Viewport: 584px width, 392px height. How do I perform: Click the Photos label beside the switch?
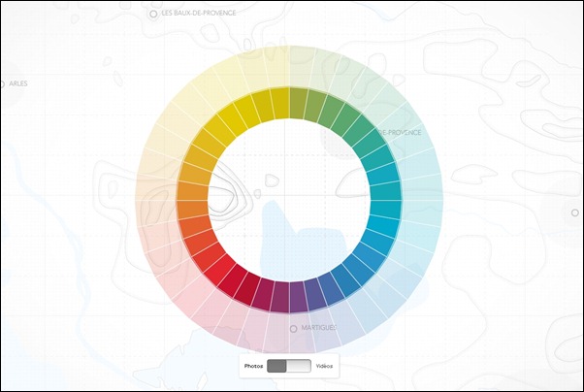coord(253,367)
